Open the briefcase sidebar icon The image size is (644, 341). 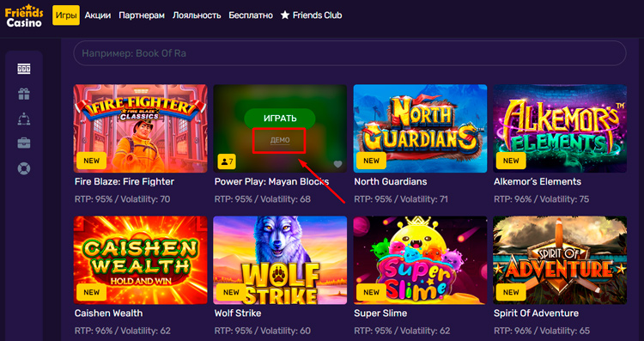click(24, 143)
